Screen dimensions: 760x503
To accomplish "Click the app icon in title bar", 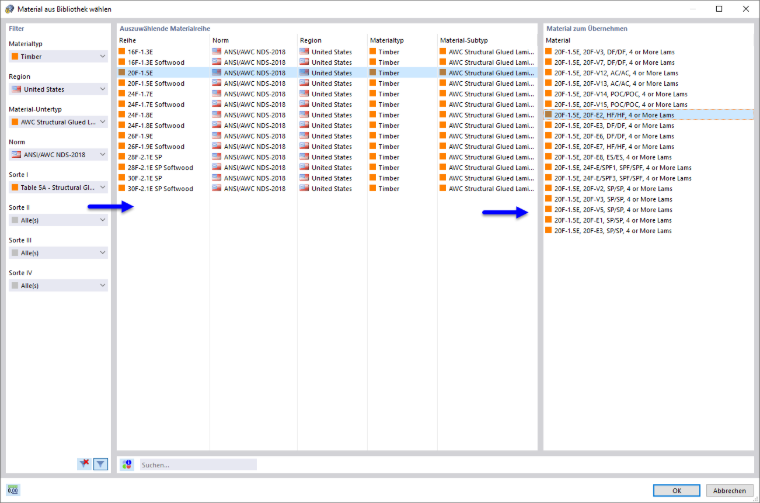I will (x=9, y=9).
